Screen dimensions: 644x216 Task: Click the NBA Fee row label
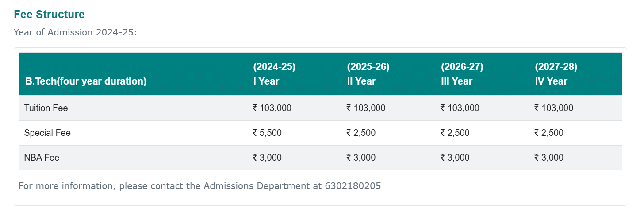coord(42,158)
